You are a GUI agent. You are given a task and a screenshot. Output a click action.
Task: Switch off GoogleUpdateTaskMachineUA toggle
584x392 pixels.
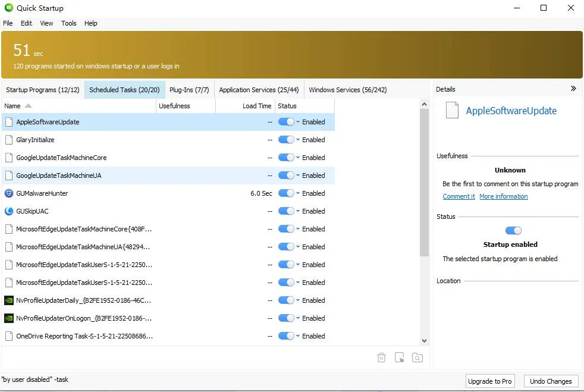286,175
